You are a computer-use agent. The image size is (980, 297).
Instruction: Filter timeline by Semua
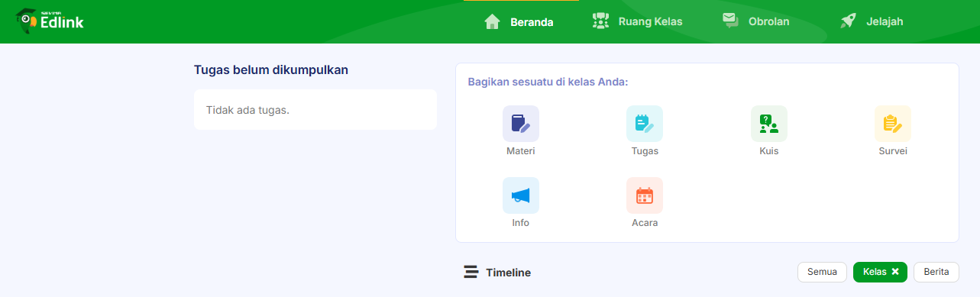(822, 272)
